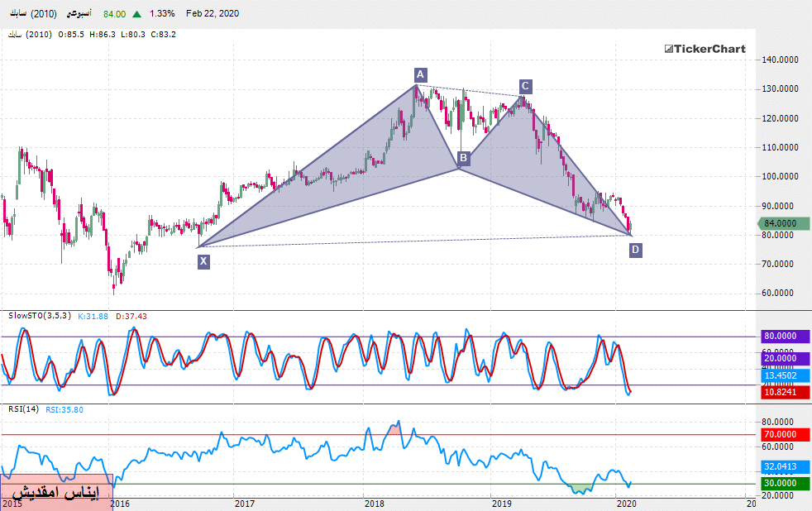
Task: Click the pattern point C marker
Action: click(525, 86)
